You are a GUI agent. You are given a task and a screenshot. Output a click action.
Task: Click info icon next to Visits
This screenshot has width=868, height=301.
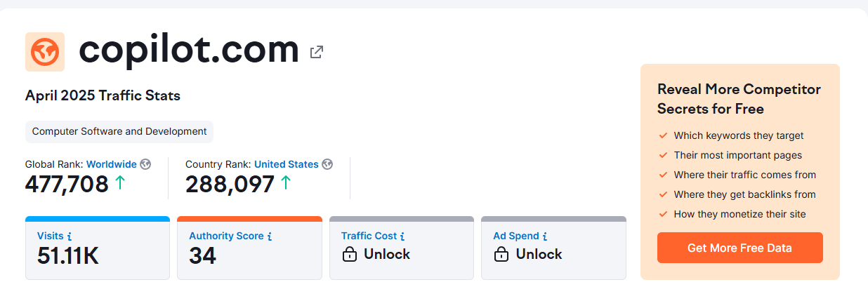point(70,236)
